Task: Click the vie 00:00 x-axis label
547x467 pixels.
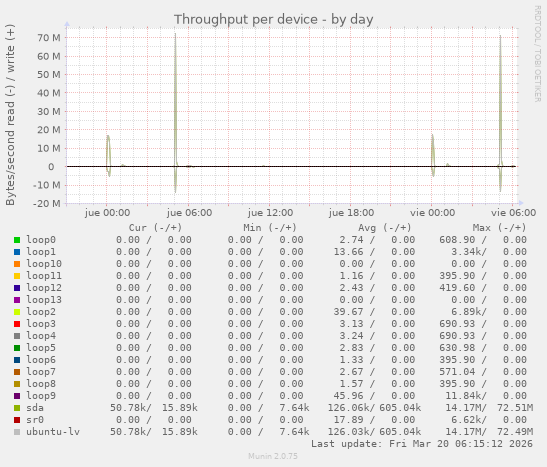Action: coord(433,213)
